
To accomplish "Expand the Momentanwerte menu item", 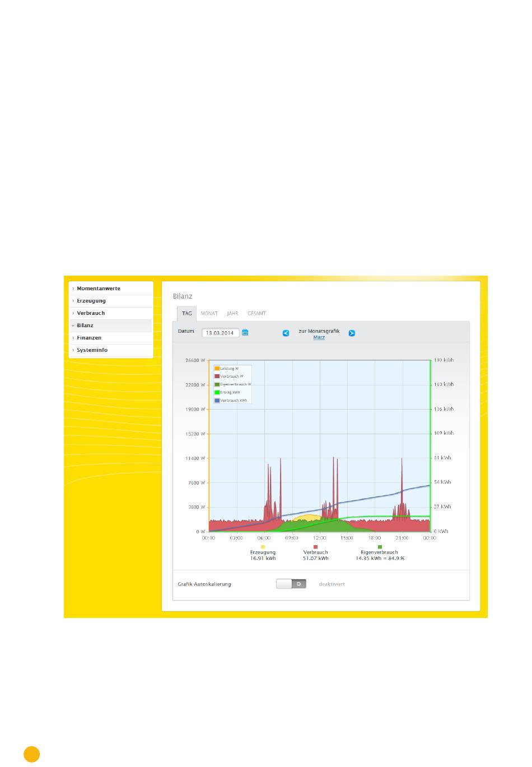I will click(111, 289).
